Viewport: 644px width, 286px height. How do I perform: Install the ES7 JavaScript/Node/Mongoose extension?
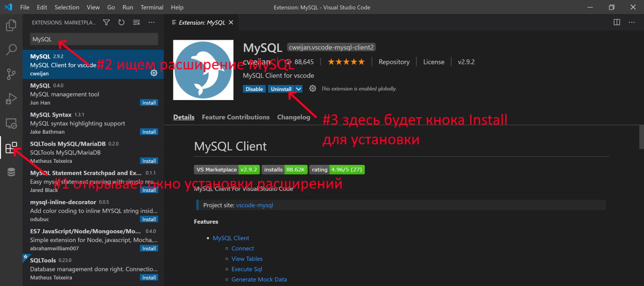[x=149, y=248]
